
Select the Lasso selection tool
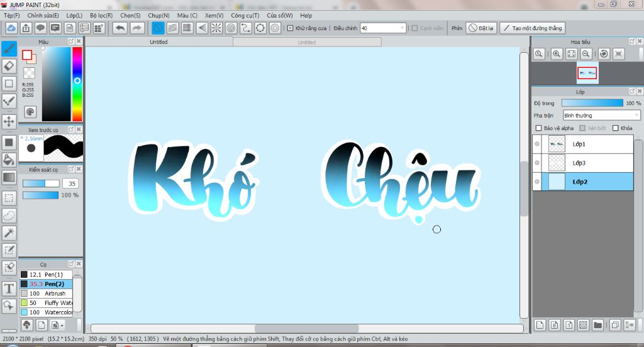pyautogui.click(x=9, y=216)
